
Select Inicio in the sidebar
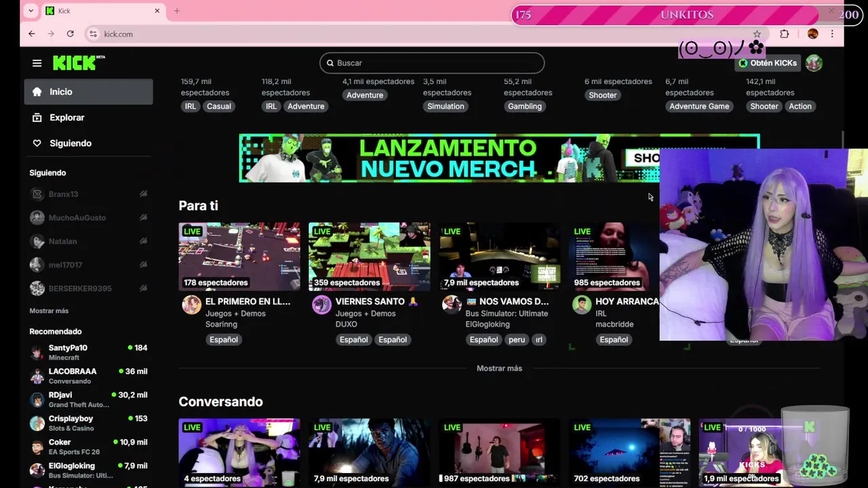coord(88,91)
